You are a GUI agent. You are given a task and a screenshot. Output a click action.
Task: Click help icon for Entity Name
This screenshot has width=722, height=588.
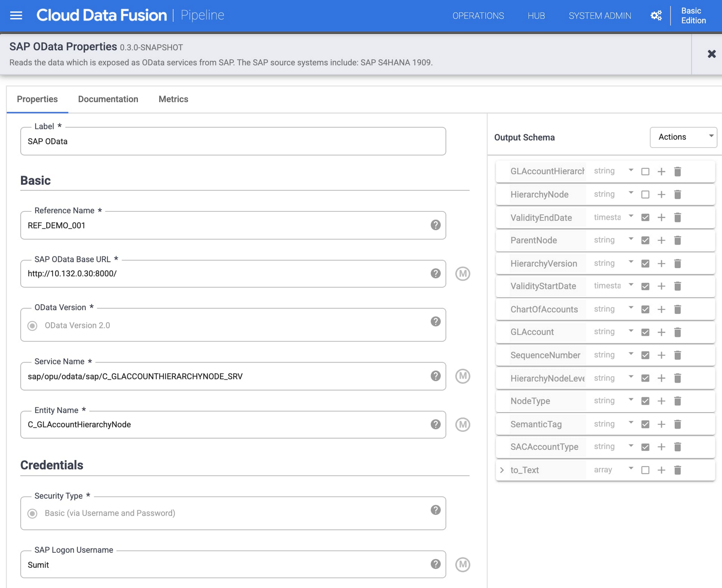pos(435,424)
